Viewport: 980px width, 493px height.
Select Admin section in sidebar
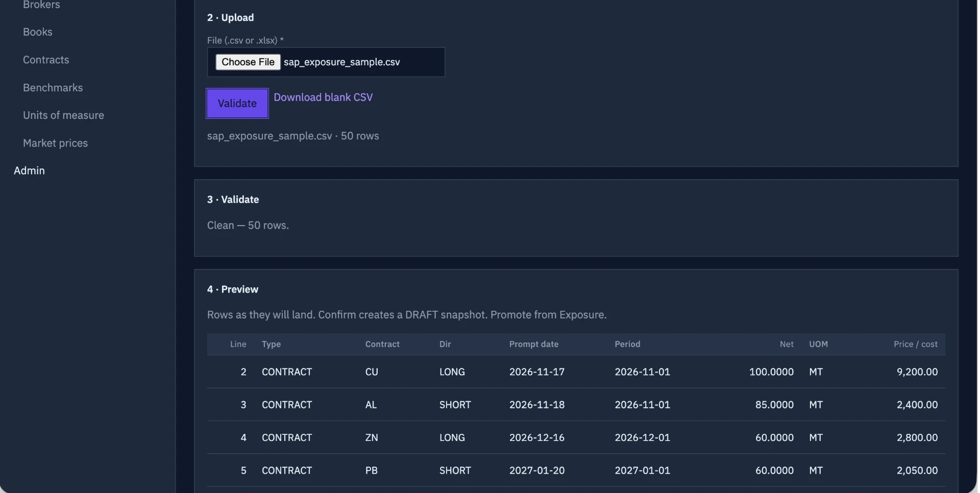29,170
